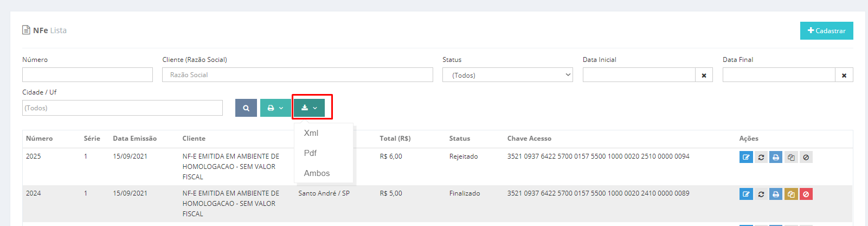Focus the Razão Social input field

click(298, 75)
